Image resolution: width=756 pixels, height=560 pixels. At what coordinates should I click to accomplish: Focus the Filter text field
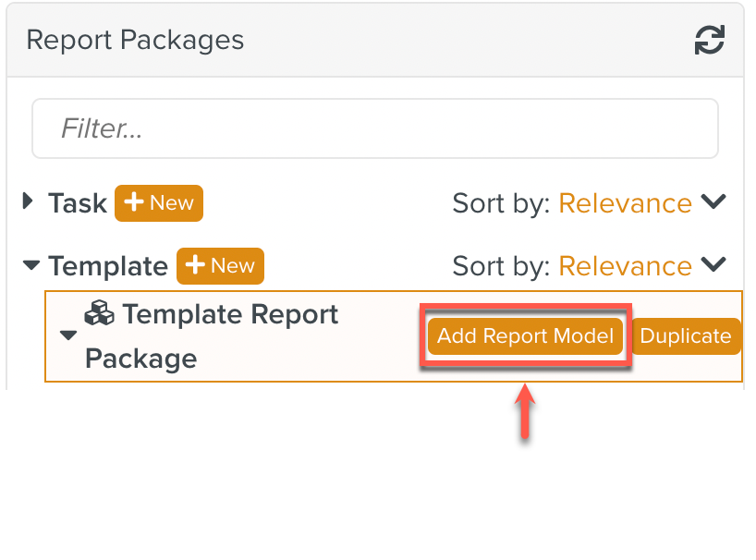(374, 128)
